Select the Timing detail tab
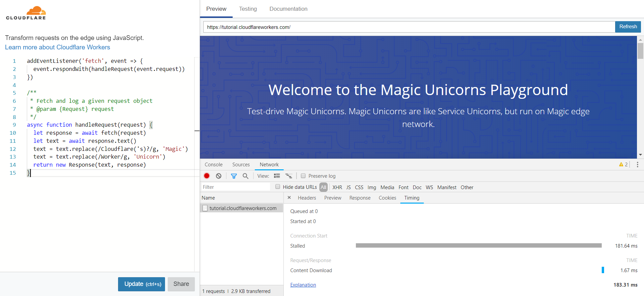The image size is (644, 296). click(x=412, y=198)
